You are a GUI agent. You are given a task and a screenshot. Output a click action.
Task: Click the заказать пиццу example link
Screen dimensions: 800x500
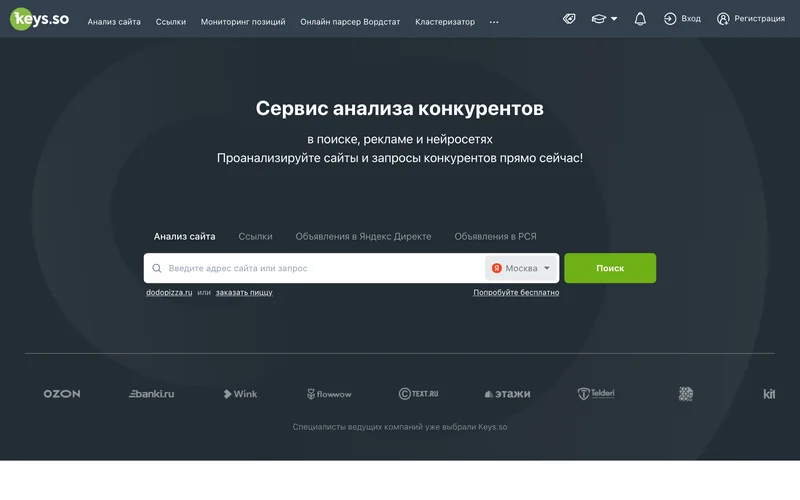coord(244,292)
